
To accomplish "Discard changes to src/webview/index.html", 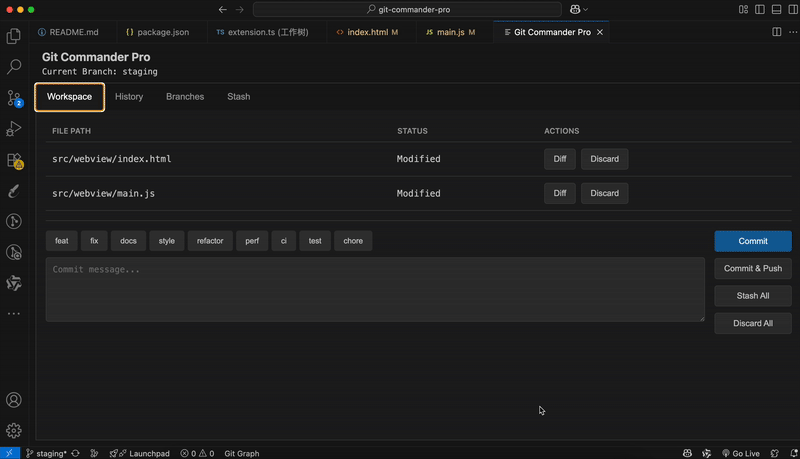I will click(x=605, y=159).
